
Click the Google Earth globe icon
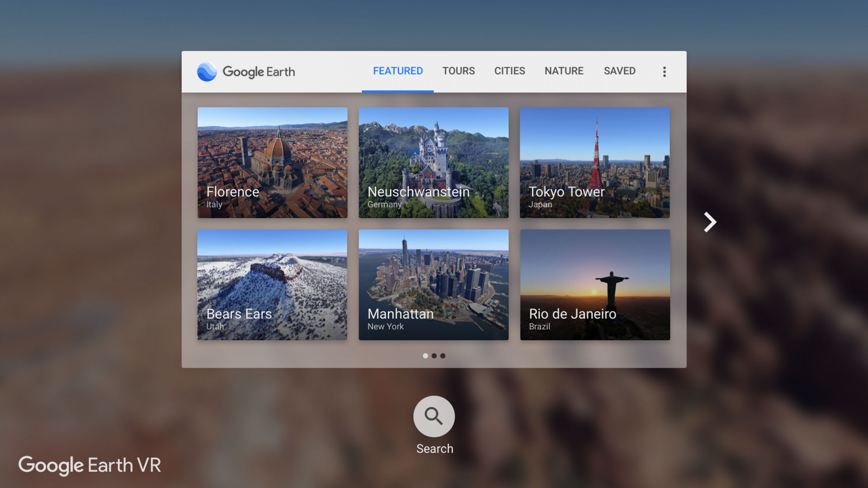[x=206, y=71]
